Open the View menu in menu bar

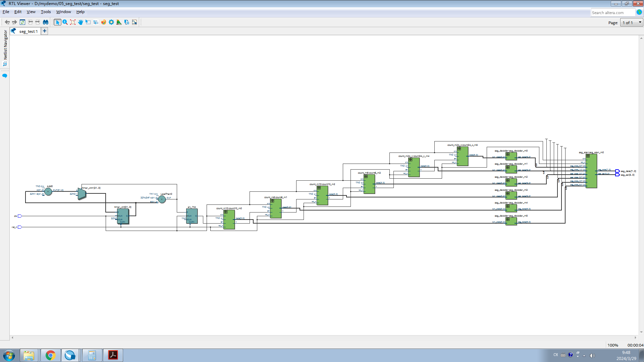(x=31, y=12)
